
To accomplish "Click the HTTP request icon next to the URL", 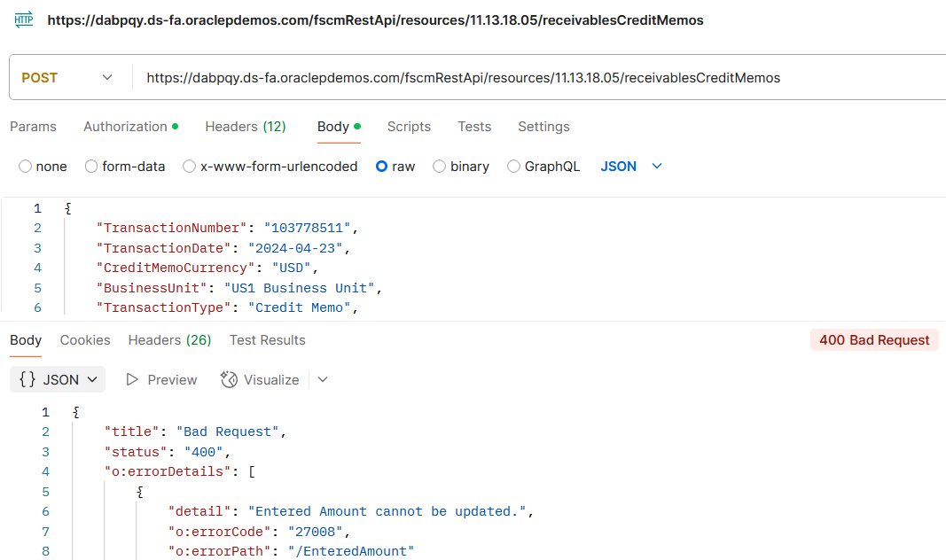I will (x=22, y=19).
